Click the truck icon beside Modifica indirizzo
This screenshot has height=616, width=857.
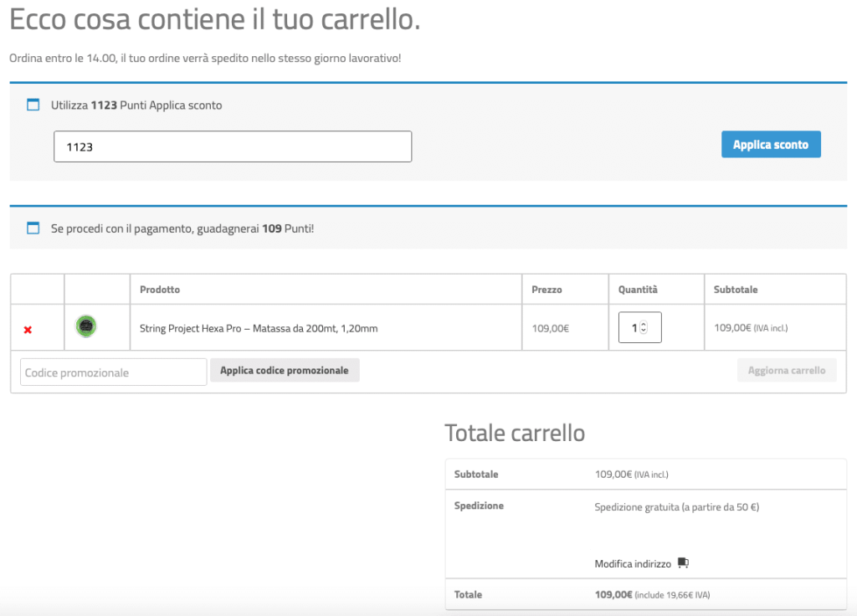coord(683,562)
